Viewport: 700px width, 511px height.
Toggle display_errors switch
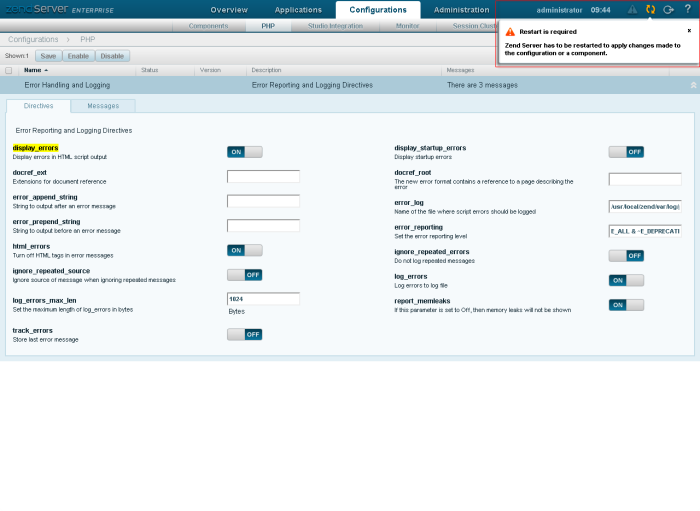tap(244, 152)
